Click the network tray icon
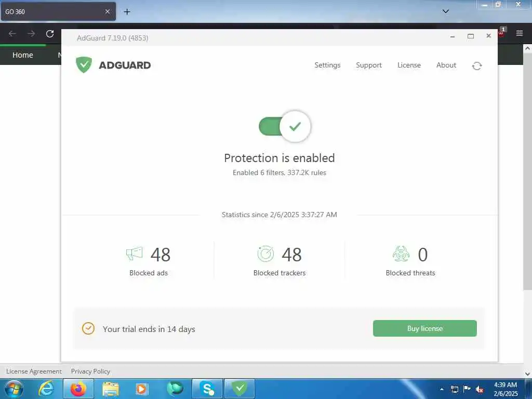Image resolution: width=532 pixels, height=399 pixels. coord(454,389)
